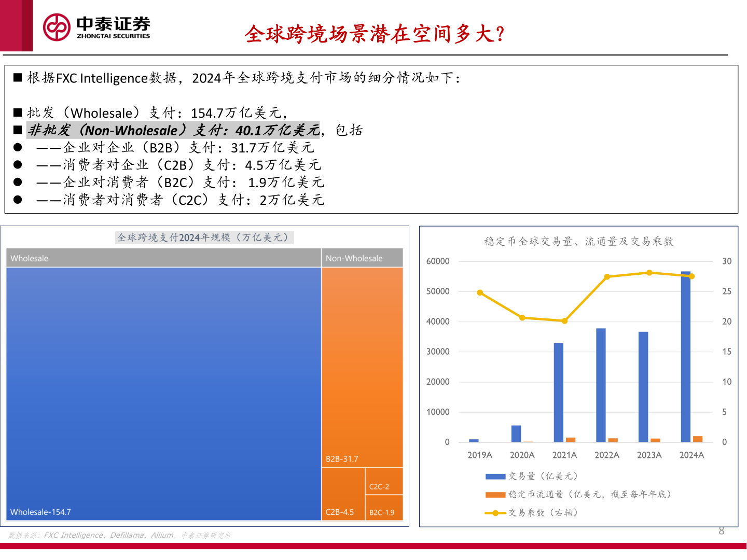Click the Wholesale-154.7 blue treemap block

[x=163, y=394]
